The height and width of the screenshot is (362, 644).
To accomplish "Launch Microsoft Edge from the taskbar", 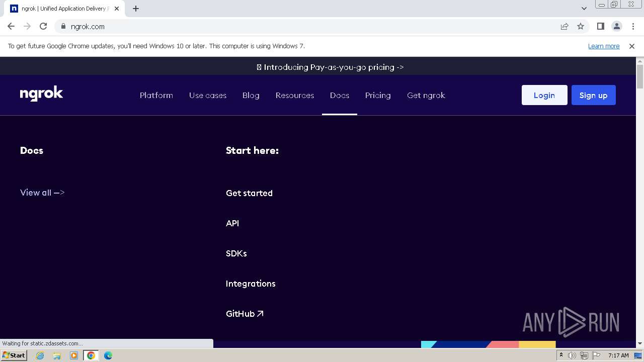I will [108, 355].
